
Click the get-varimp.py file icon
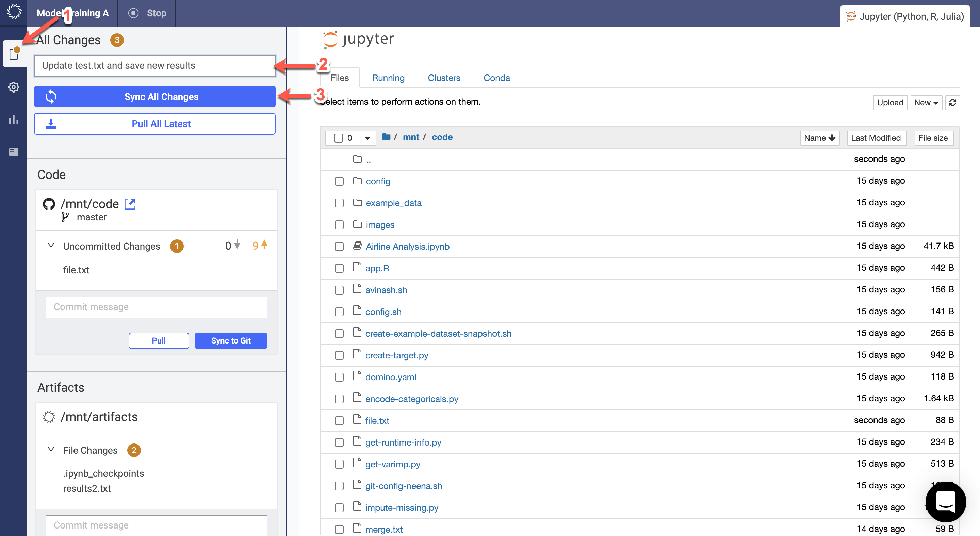coord(357,463)
